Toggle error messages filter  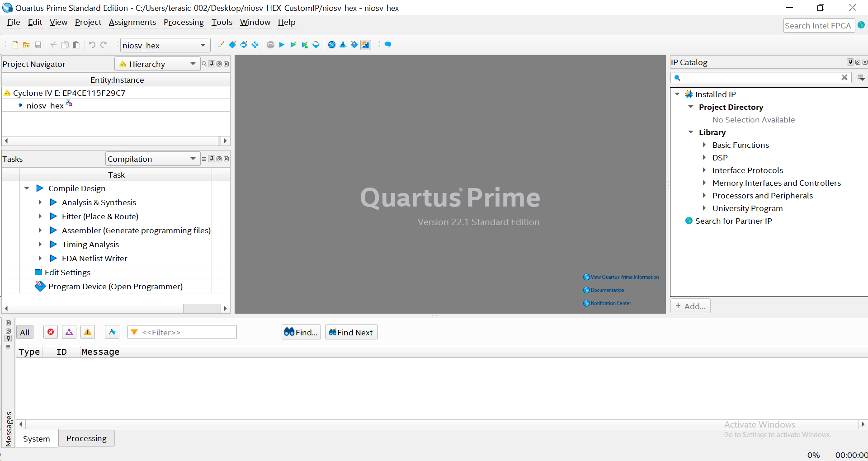(x=51, y=332)
